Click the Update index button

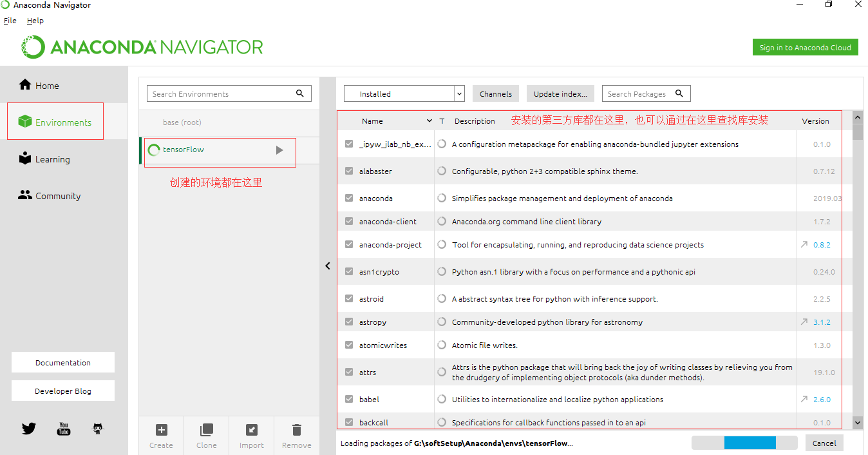560,93
